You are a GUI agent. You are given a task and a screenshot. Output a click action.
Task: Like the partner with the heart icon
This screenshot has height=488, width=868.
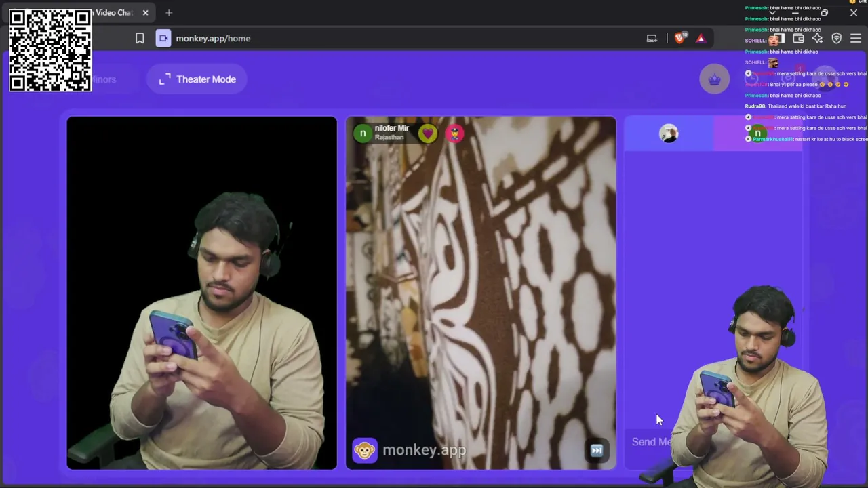[427, 134]
